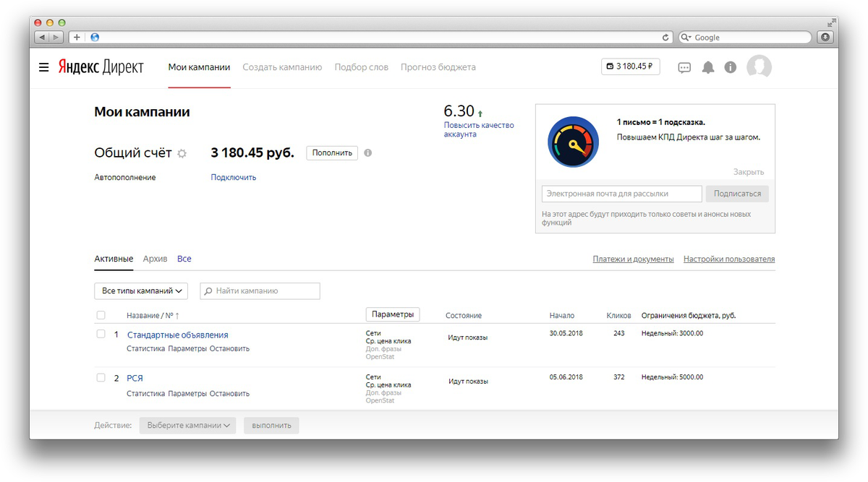Open the chat messages icon in the header
The image size is (868, 482).
[684, 67]
